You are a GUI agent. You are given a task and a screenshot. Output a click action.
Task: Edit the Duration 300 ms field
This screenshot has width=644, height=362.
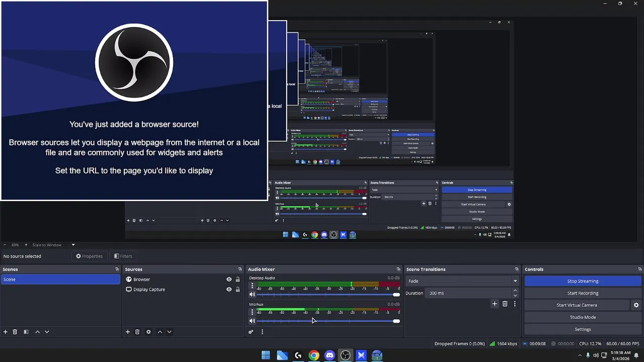(468, 293)
